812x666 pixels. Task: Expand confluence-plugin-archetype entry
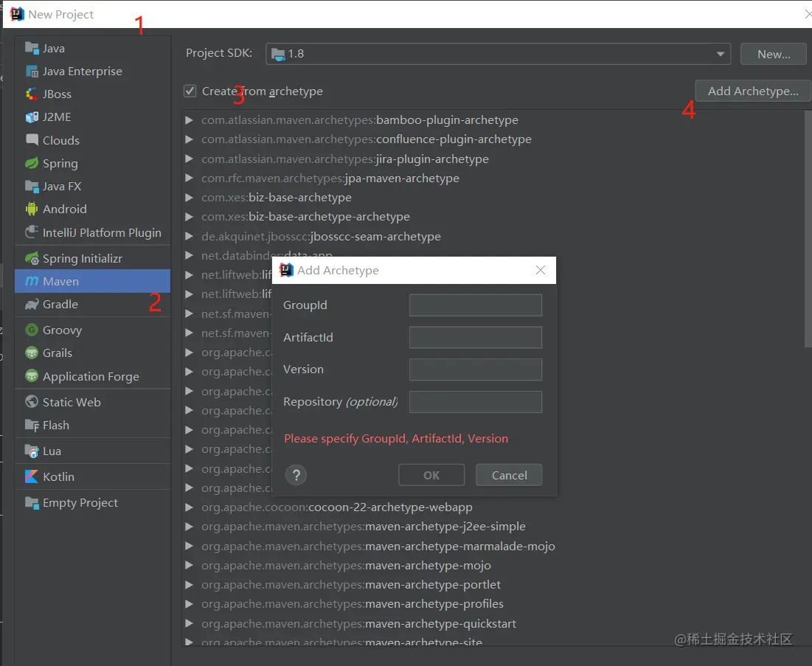tap(189, 139)
